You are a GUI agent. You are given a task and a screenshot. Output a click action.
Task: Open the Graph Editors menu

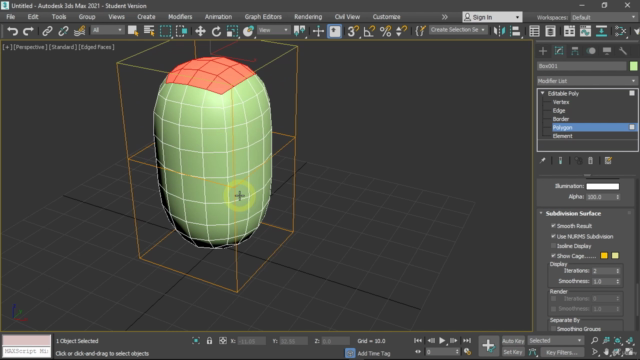263,17
